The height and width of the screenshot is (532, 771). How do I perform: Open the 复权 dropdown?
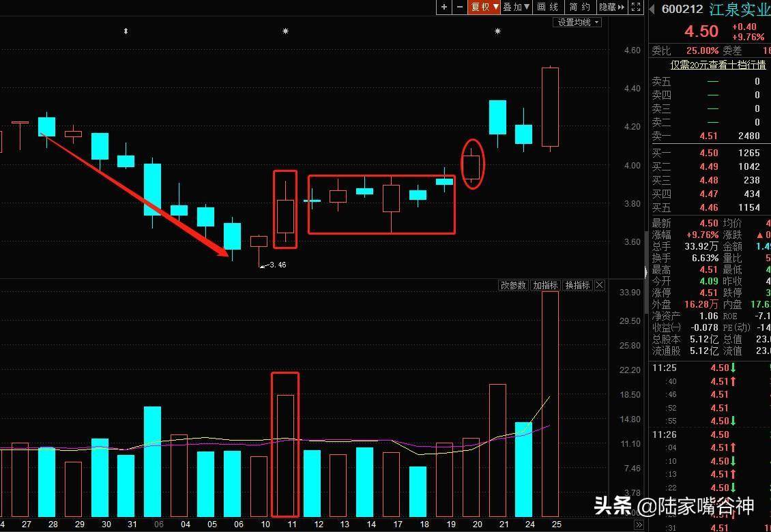[484, 7]
